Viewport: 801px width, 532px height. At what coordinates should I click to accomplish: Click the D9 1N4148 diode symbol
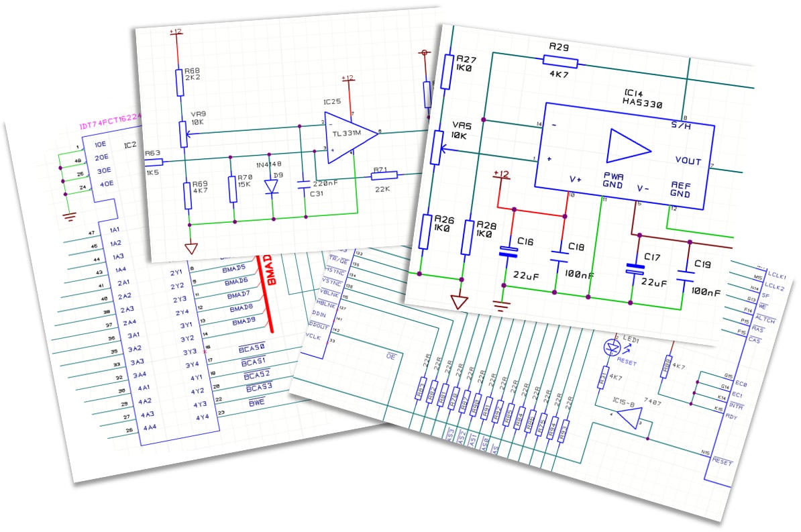271,187
